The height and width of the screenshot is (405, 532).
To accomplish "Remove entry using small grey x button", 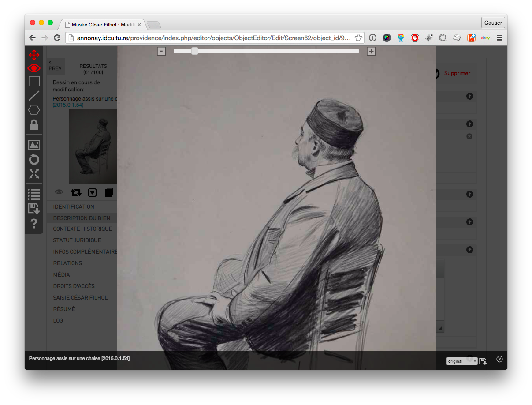I will tap(469, 136).
